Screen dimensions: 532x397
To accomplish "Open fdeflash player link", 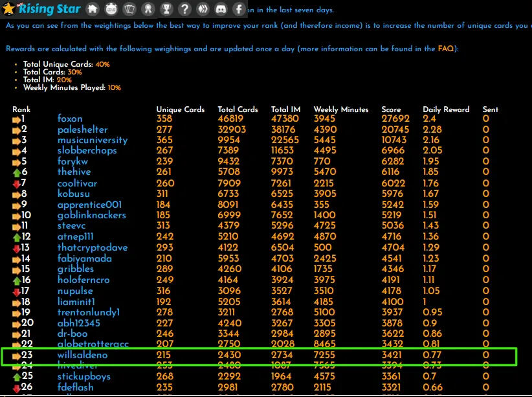I will [x=75, y=387].
